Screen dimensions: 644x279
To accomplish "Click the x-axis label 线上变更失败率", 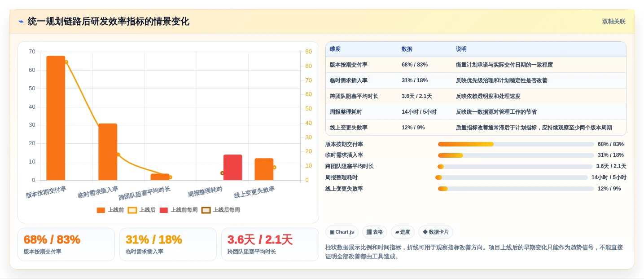I will [x=254, y=193].
